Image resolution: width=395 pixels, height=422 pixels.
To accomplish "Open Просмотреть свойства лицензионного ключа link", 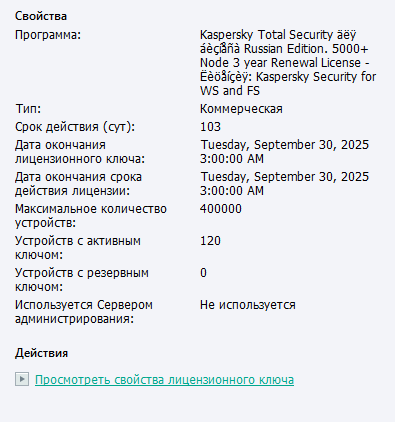I will click(x=164, y=380).
